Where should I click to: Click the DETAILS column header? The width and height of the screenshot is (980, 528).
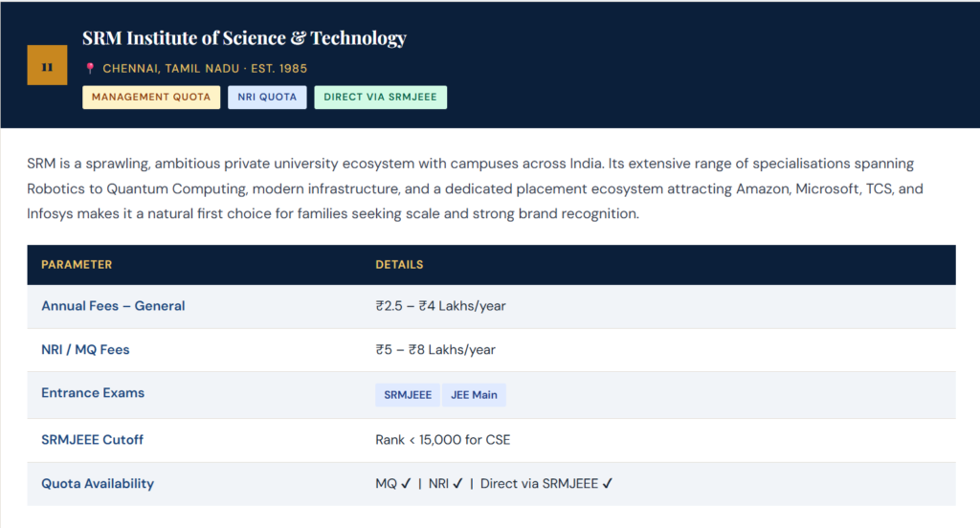click(399, 264)
